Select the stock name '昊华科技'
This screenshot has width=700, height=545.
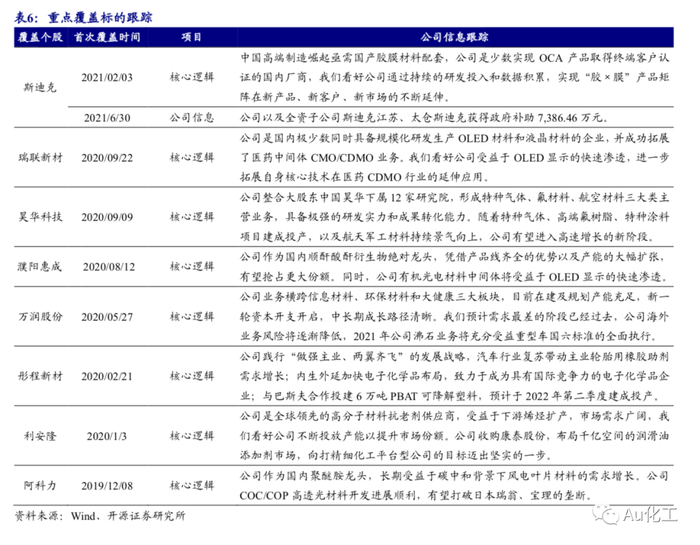tap(41, 217)
